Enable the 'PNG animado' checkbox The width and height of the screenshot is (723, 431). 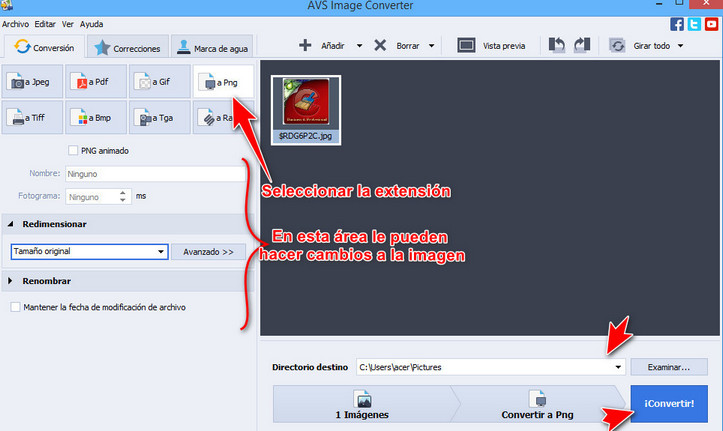(x=73, y=151)
